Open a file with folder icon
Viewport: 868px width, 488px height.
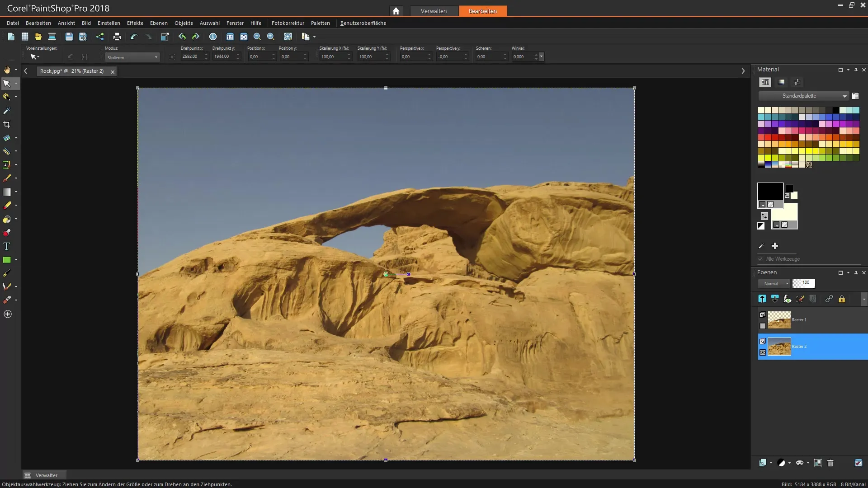38,37
